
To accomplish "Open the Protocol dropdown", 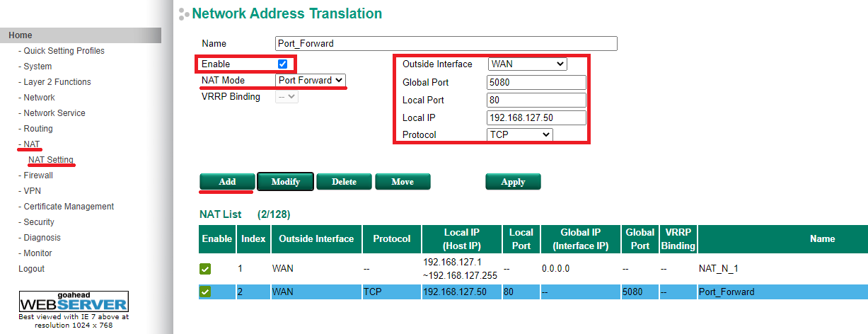I will pyautogui.click(x=520, y=134).
